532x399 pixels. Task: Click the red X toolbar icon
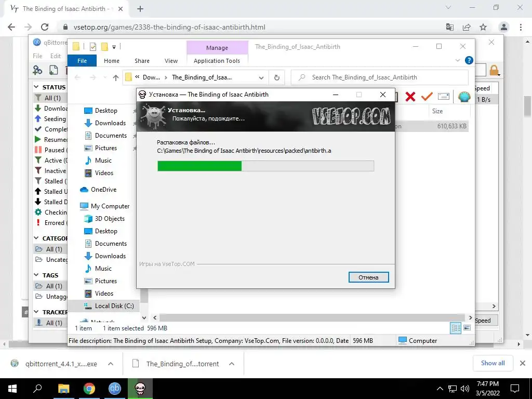[x=410, y=97]
